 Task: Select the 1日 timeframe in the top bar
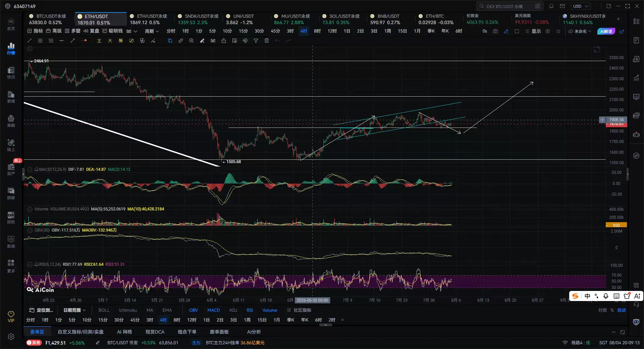point(347,31)
